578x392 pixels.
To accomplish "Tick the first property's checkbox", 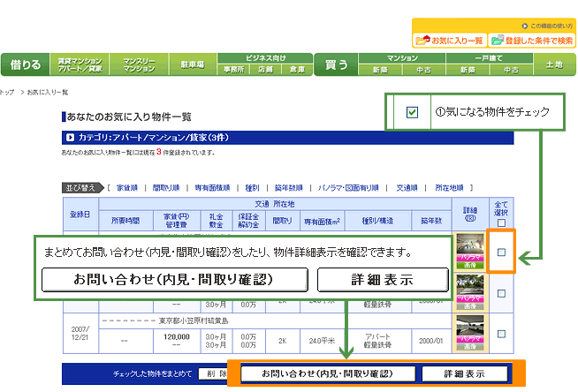I will point(501,253).
